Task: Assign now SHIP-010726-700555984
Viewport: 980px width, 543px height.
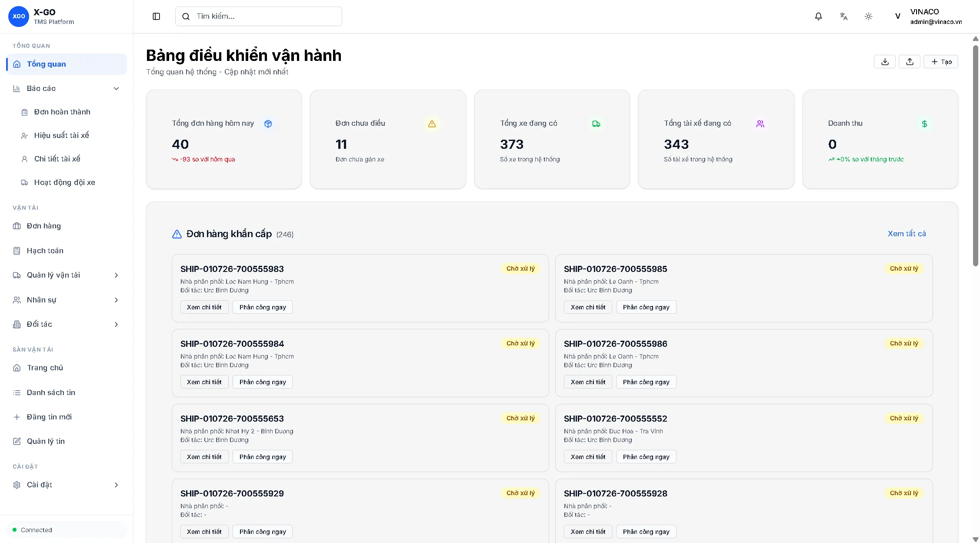Action: 263,382
